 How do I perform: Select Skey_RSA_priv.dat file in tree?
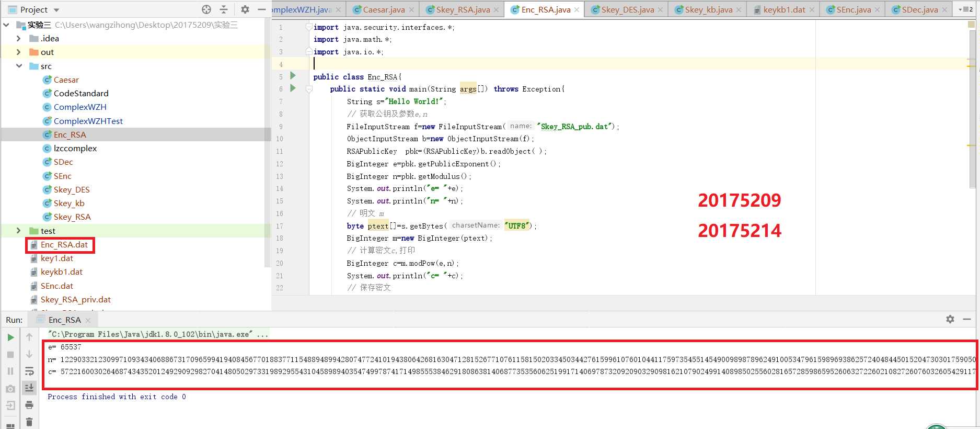(75, 299)
